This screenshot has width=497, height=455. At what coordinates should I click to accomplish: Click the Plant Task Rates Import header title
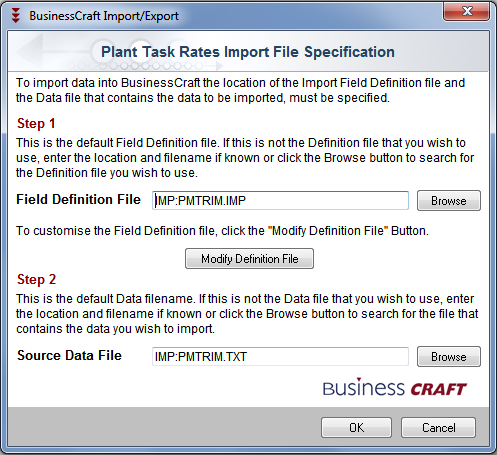[248, 52]
